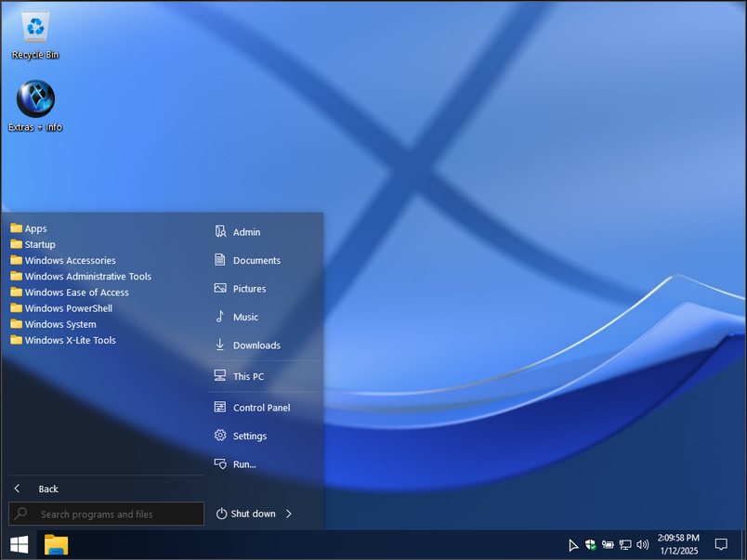The height and width of the screenshot is (560, 747).
Task: Click the magnifier icon in search box
Action: coord(20,514)
